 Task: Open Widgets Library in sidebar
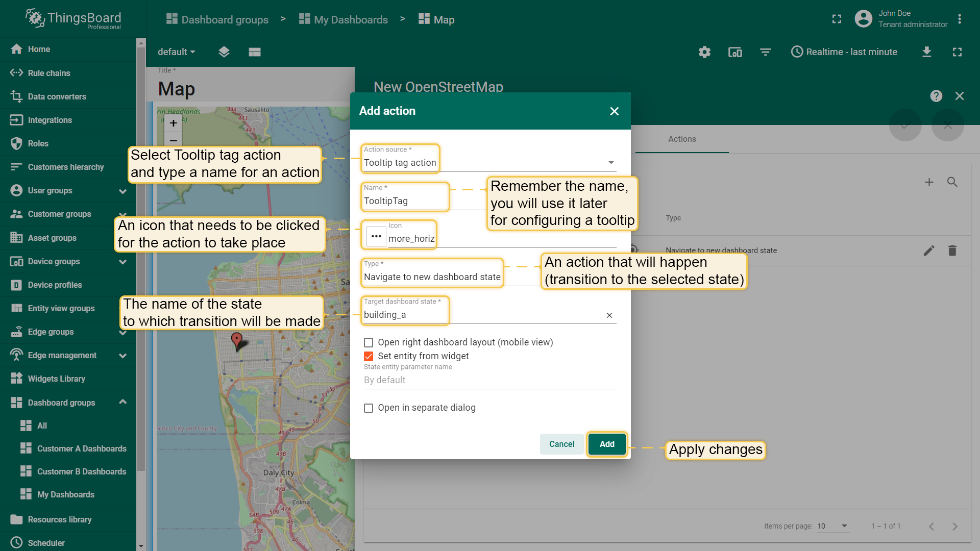[x=68, y=379]
